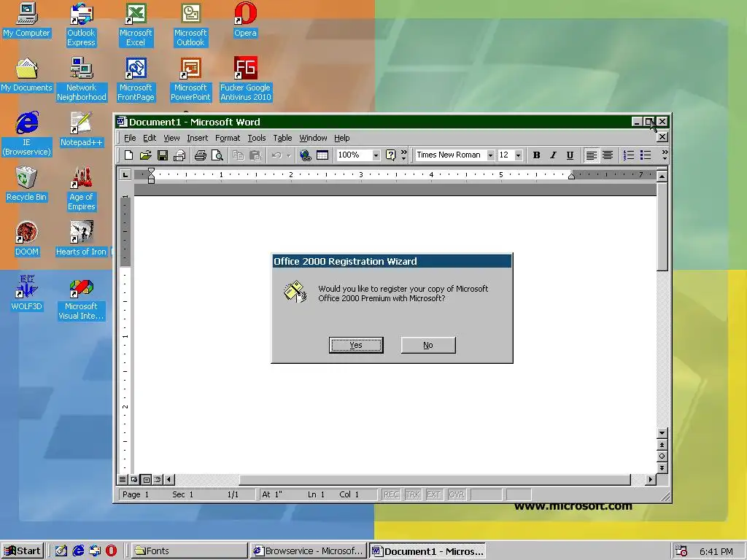This screenshot has height=560, width=747.
Task: Open the Zoom 100% dropdown
Action: [376, 155]
